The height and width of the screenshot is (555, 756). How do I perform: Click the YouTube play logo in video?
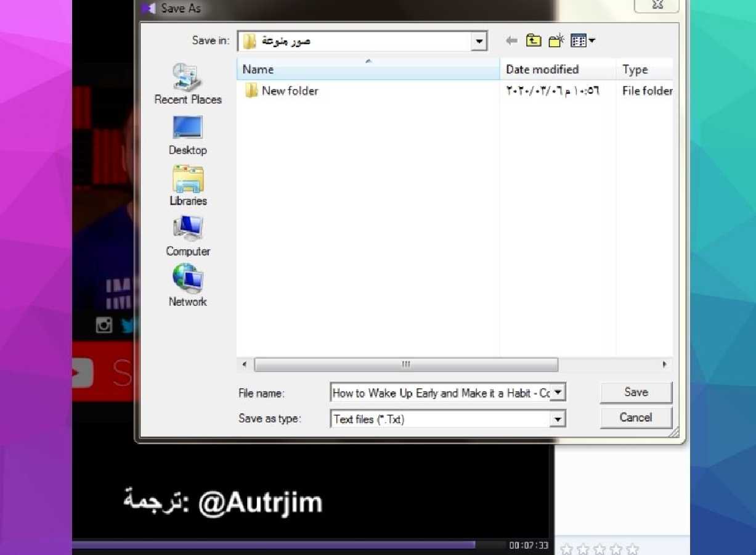click(x=83, y=373)
